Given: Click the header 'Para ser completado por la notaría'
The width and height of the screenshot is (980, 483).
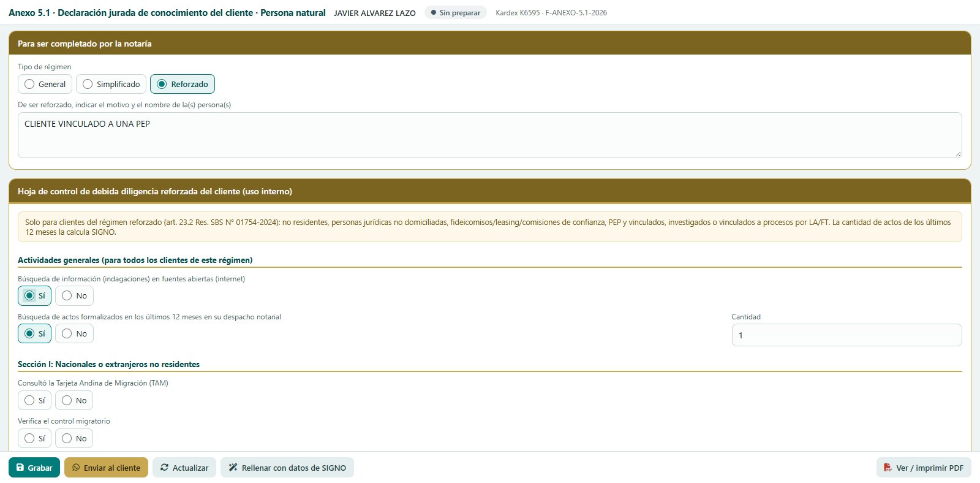Looking at the screenshot, I should pos(85,44).
